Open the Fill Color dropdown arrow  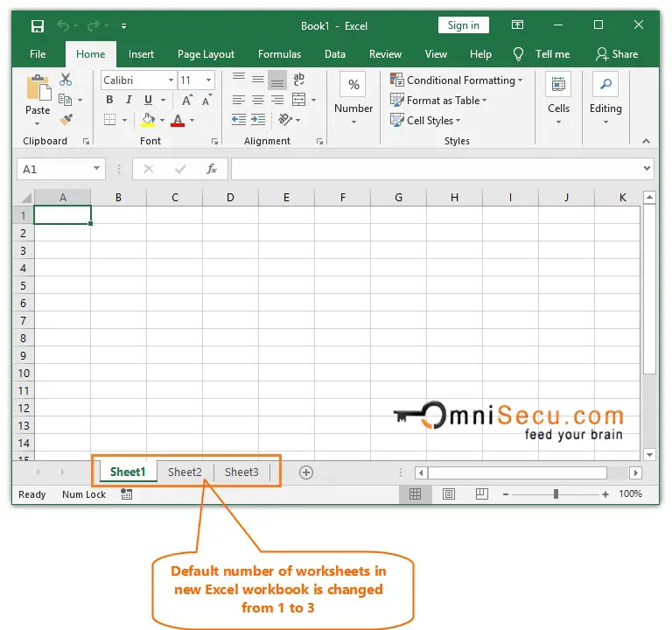162,121
